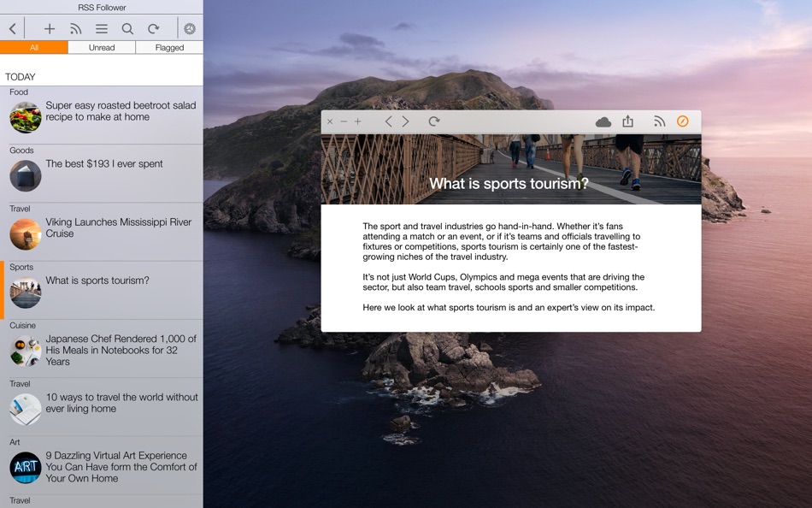Click the sunset cruise thumbnail

(26, 233)
